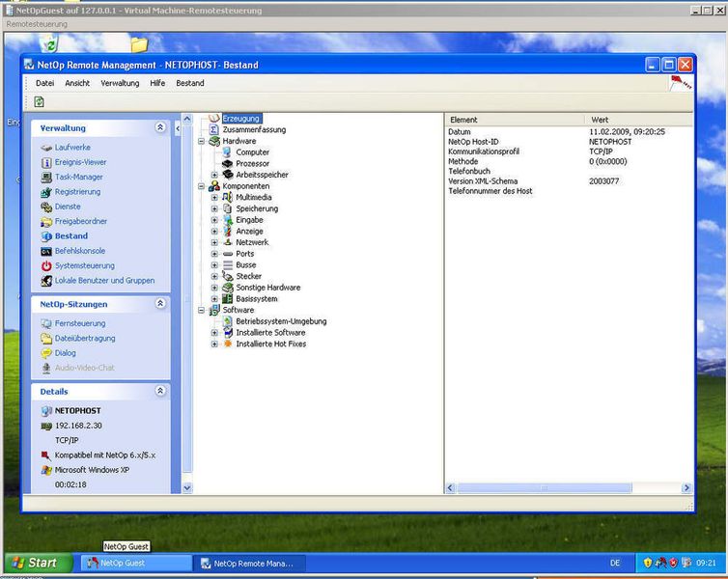This screenshot has height=579, width=728.
Task: Select the Bestand info icon
Action: 46,236
